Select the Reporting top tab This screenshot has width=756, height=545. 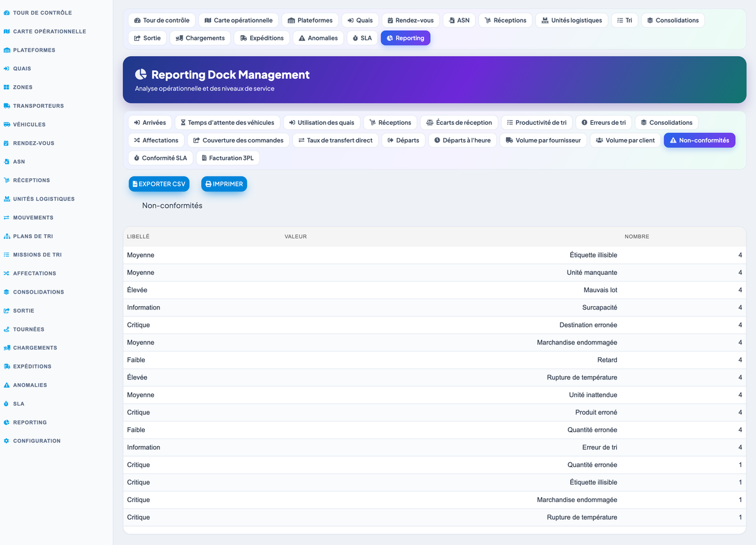[x=406, y=38]
